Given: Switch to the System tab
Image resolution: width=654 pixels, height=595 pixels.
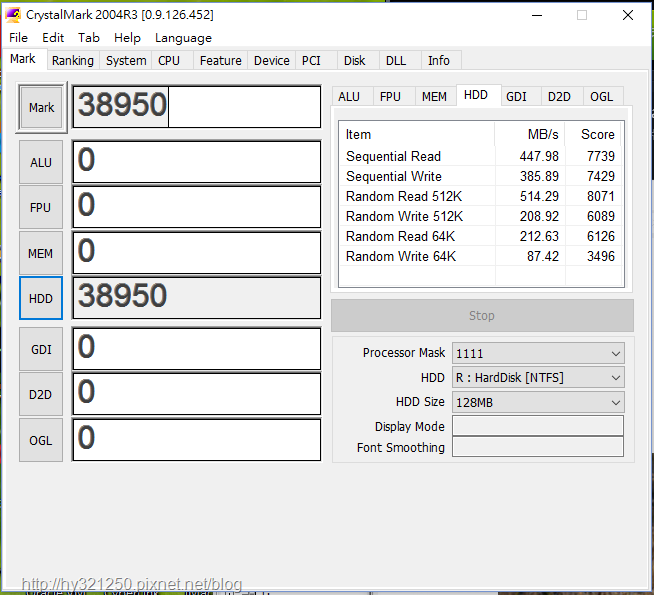Looking at the screenshot, I should point(126,61).
